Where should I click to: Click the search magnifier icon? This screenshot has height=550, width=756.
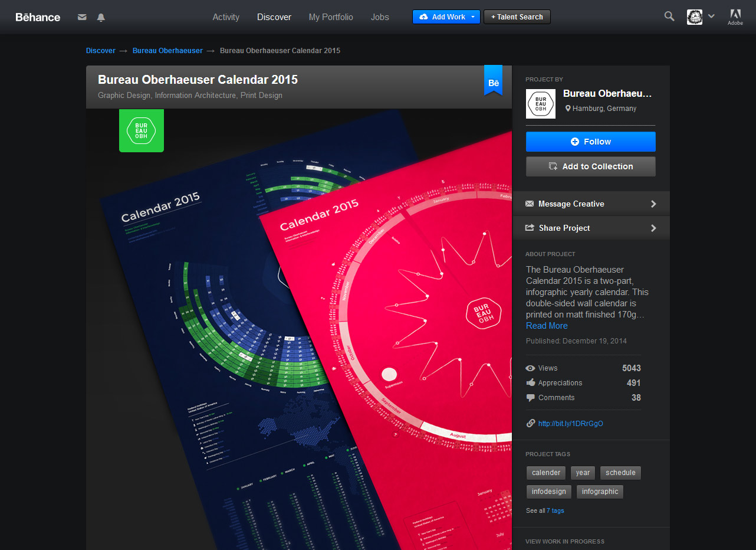(669, 17)
